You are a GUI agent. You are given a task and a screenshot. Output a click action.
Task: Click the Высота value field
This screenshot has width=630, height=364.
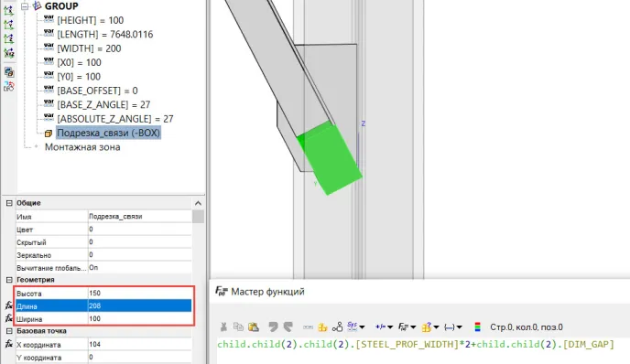140,294
